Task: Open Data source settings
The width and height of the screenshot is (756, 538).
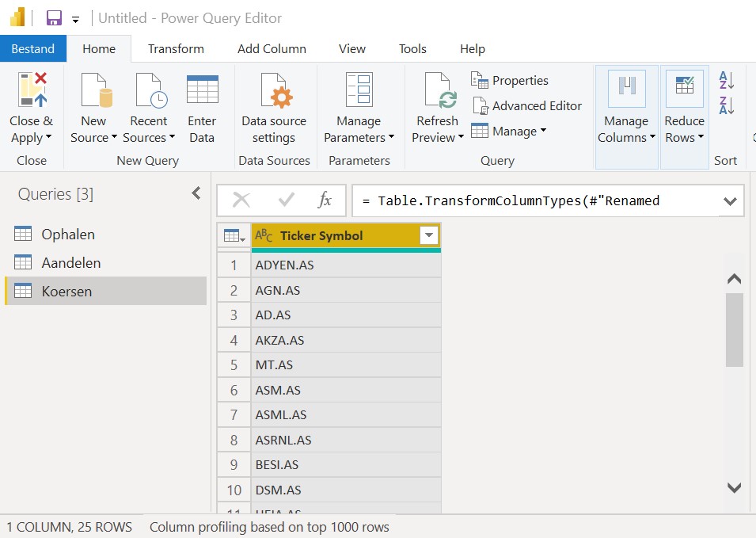Action: [x=274, y=90]
